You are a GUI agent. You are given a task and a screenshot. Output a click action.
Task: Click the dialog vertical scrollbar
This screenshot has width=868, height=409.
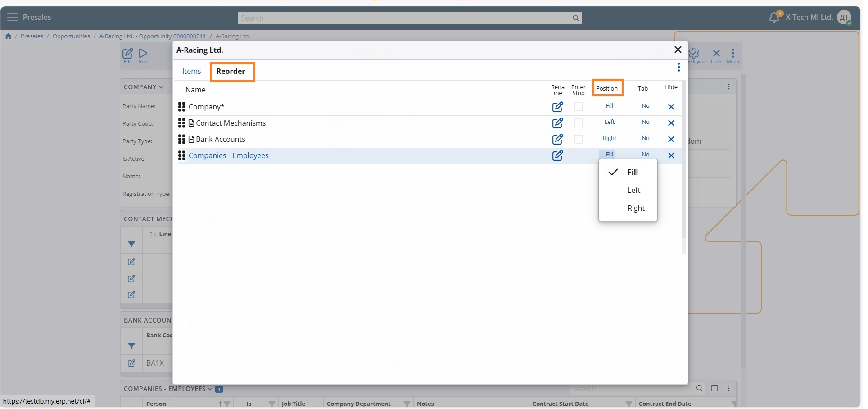tap(684, 159)
